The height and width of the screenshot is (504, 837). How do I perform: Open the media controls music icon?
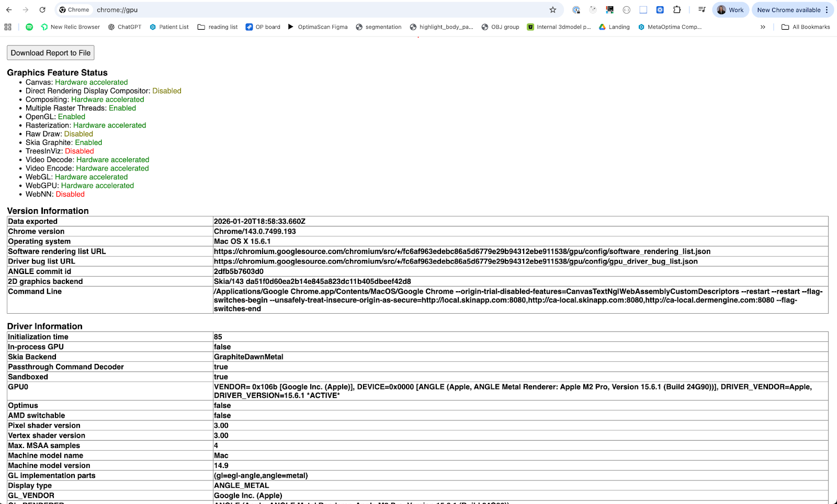702,10
